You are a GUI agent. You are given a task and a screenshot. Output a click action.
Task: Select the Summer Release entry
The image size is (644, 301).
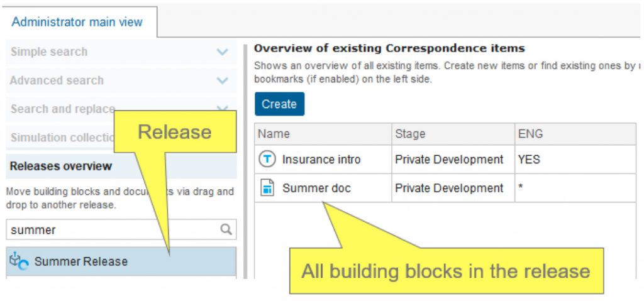coord(121,261)
